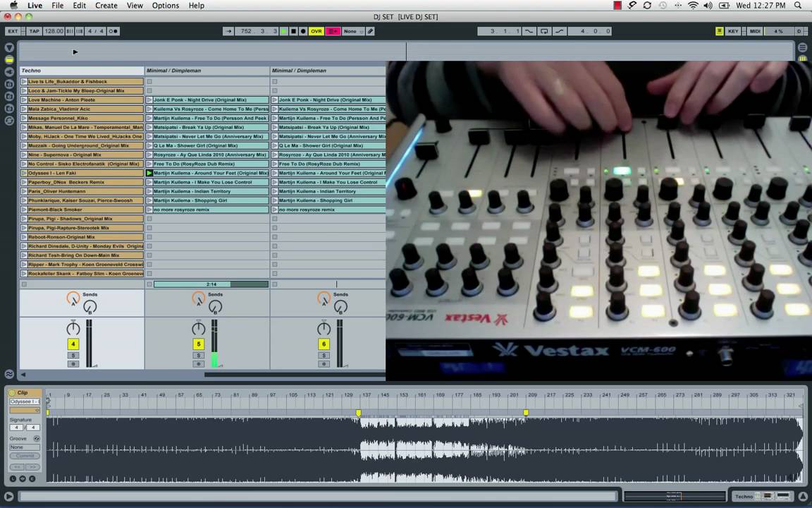Toggle the yellow OVR overdub switch

click(x=316, y=31)
